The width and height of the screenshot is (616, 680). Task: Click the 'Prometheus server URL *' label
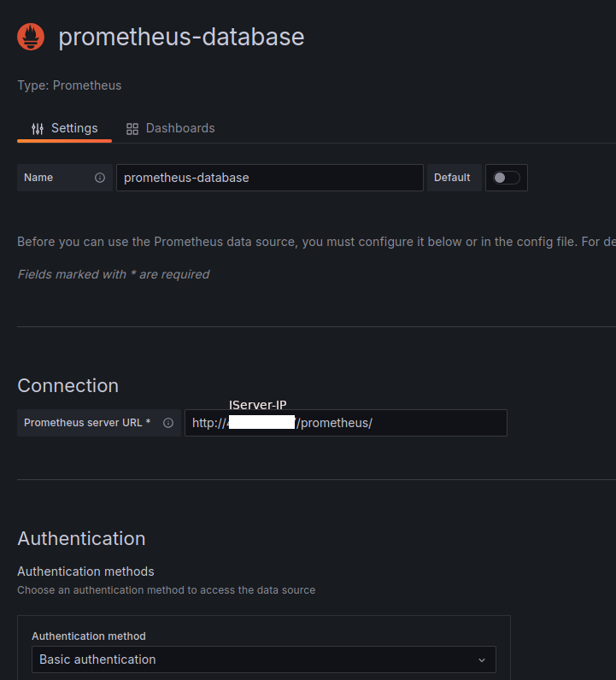87,423
